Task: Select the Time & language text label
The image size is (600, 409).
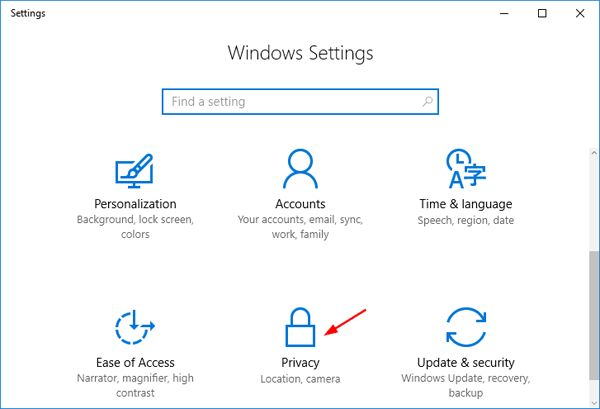Action: [465, 204]
